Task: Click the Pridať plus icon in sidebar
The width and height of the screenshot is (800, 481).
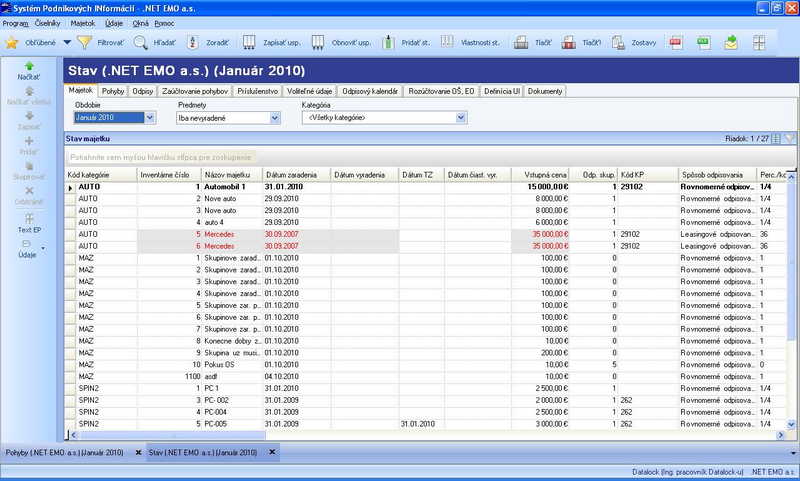Action: (x=29, y=141)
